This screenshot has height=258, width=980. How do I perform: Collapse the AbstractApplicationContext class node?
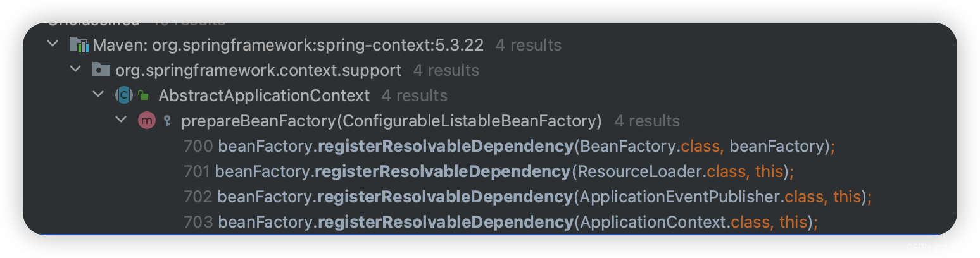[98, 95]
